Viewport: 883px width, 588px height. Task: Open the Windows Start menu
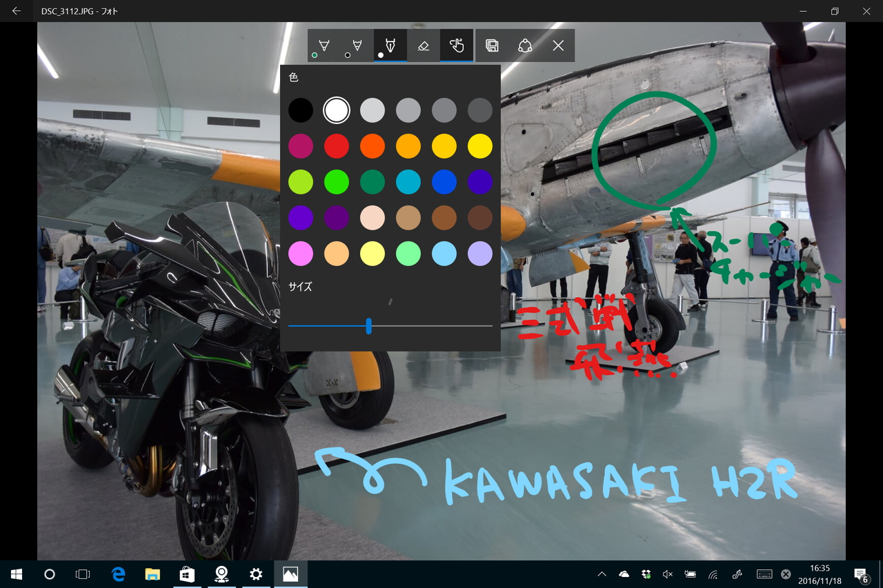click(x=17, y=574)
